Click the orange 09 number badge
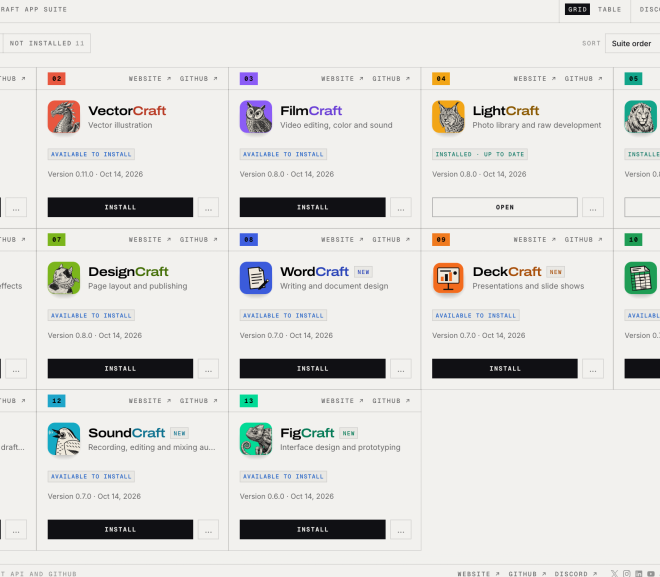Screen dimensions: 660x577 pyautogui.click(x=441, y=239)
